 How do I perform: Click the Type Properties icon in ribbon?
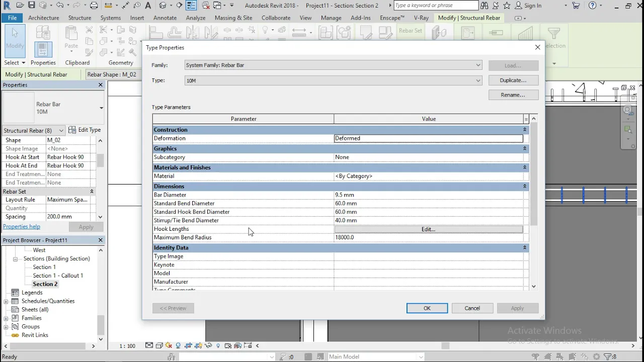(x=43, y=33)
